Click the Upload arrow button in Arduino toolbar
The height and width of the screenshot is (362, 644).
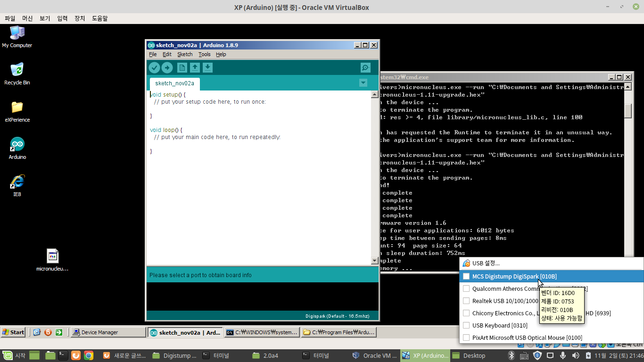click(167, 67)
